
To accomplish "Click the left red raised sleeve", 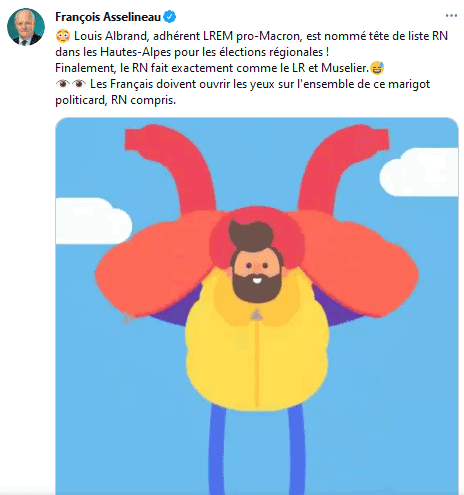I will [170, 168].
